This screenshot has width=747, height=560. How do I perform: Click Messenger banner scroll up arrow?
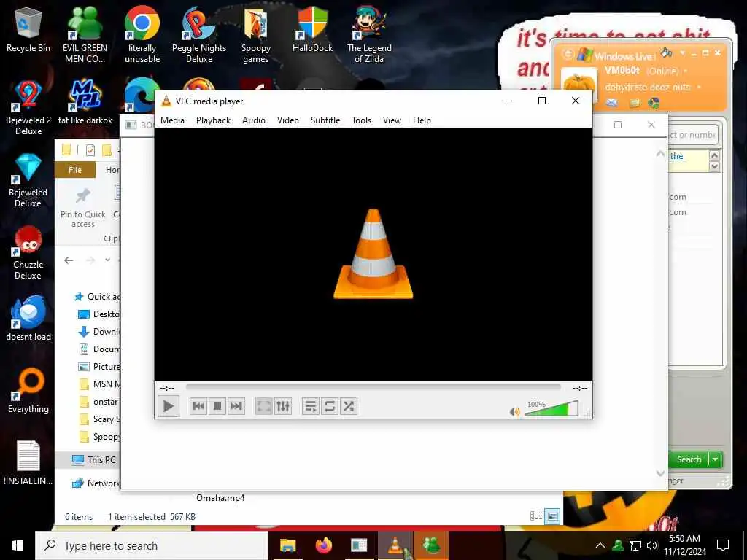click(714, 156)
